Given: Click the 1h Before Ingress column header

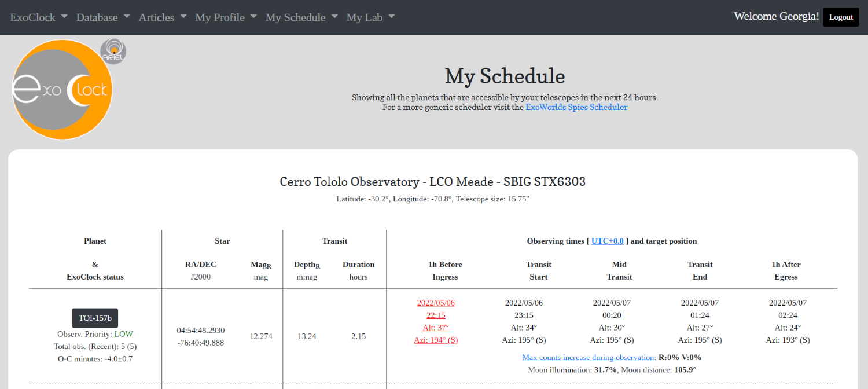Looking at the screenshot, I should 445,270.
